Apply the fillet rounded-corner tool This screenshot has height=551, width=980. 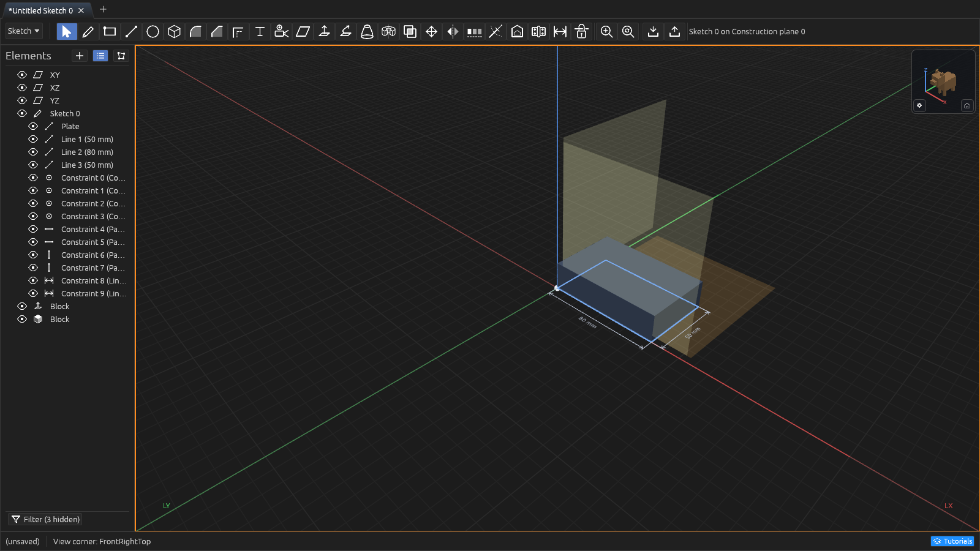[195, 31]
